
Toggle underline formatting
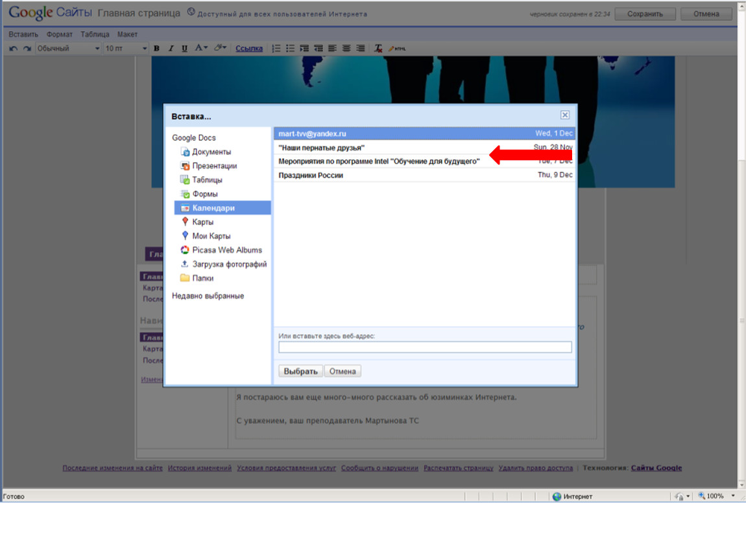[185, 49]
